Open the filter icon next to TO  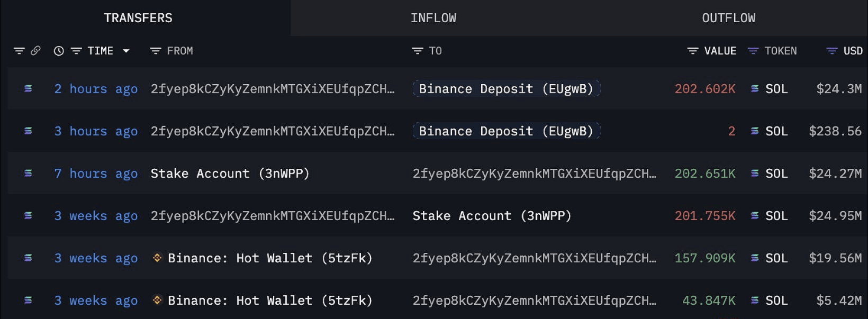coord(418,51)
